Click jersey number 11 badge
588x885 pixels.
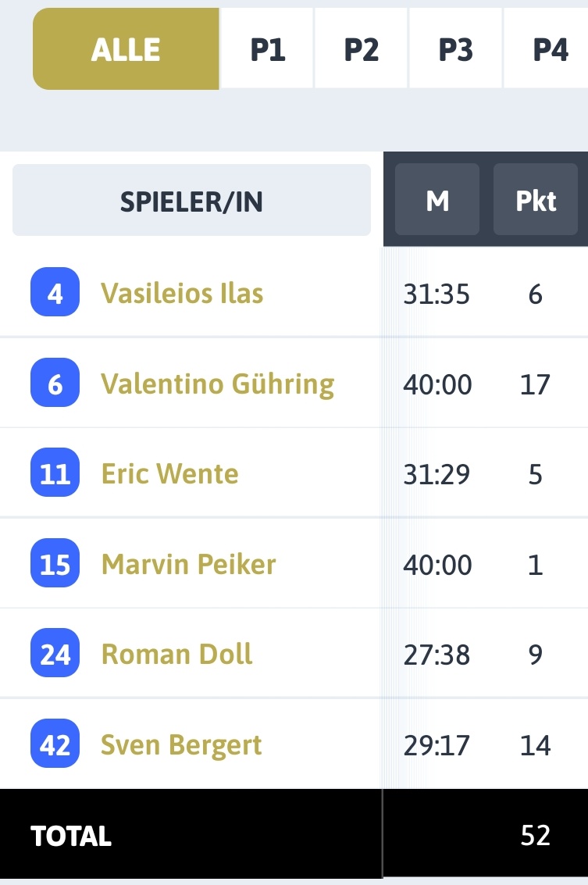pyautogui.click(x=55, y=473)
